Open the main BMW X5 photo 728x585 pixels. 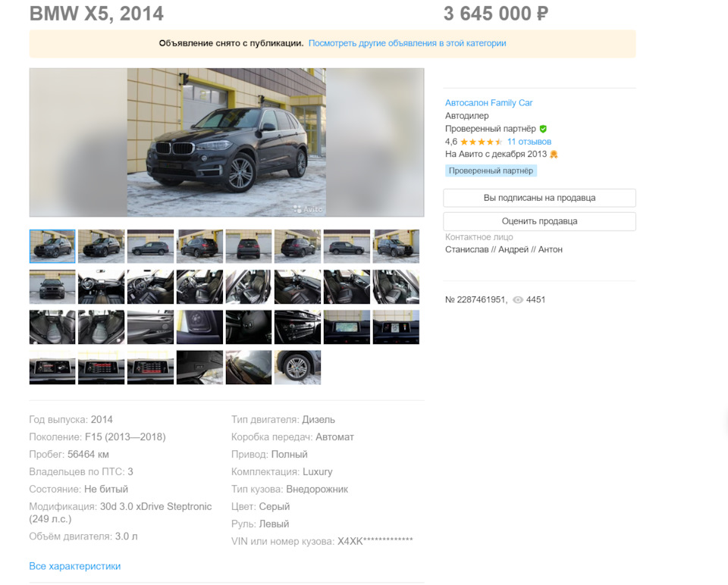click(227, 142)
